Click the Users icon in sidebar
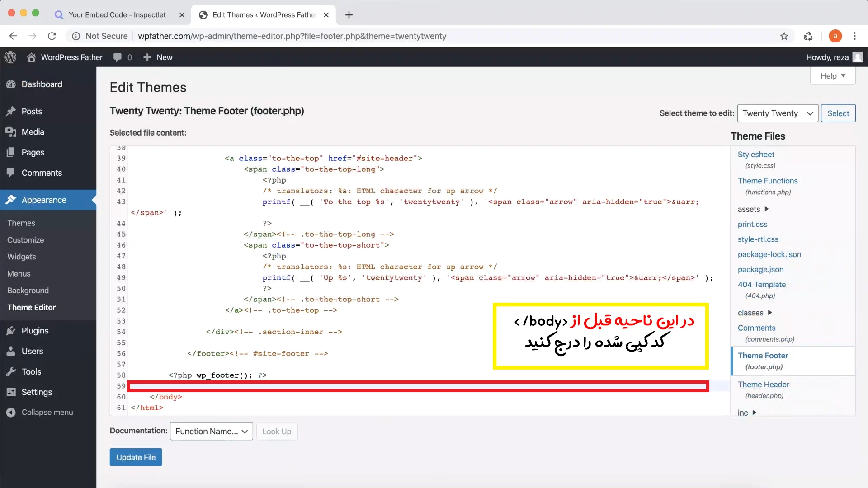The height and width of the screenshot is (488, 868). 11,352
